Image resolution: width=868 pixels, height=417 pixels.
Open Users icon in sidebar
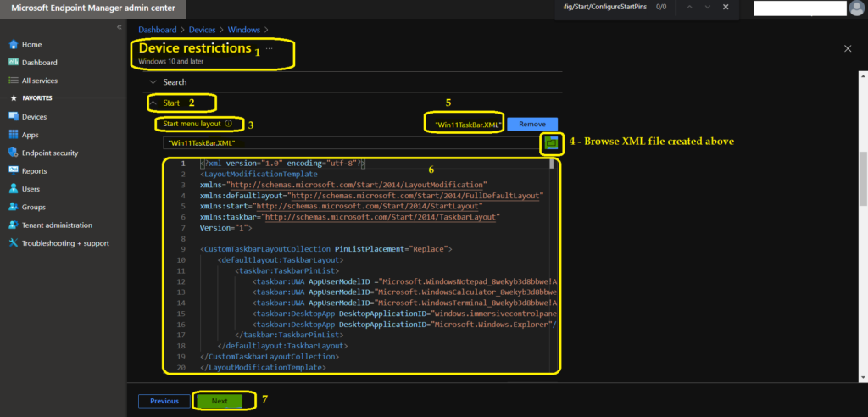14,189
